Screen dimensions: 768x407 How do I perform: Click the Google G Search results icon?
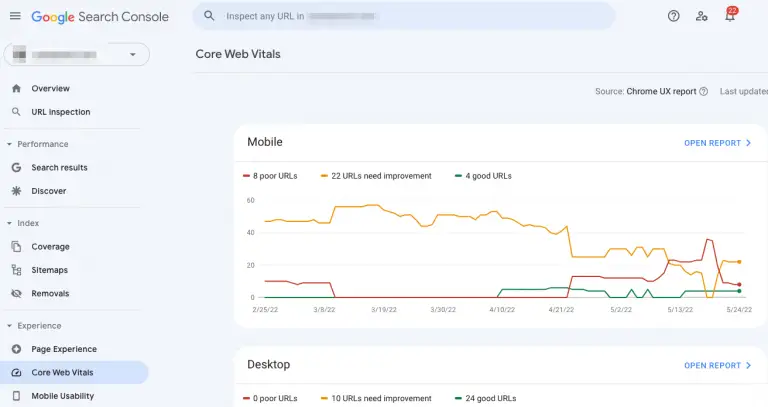click(x=16, y=168)
